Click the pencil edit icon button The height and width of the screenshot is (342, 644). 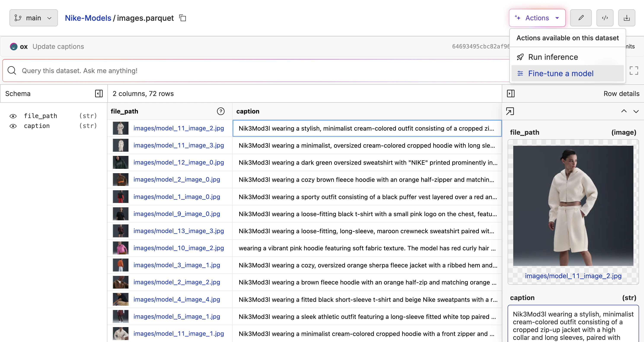580,18
